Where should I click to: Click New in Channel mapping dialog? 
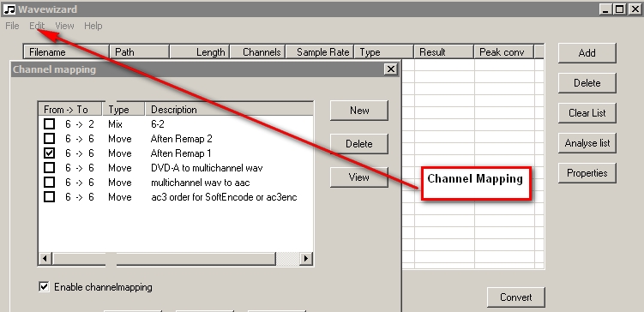tap(359, 110)
